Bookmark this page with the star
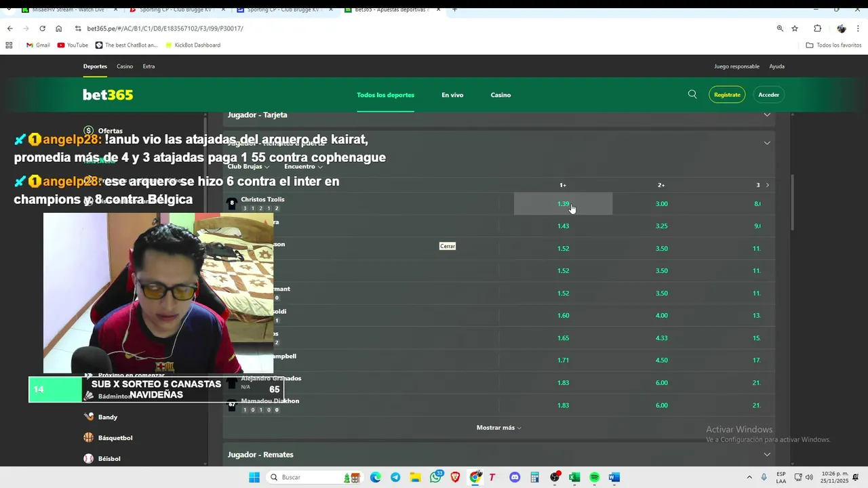The height and width of the screenshot is (488, 868). click(795, 28)
